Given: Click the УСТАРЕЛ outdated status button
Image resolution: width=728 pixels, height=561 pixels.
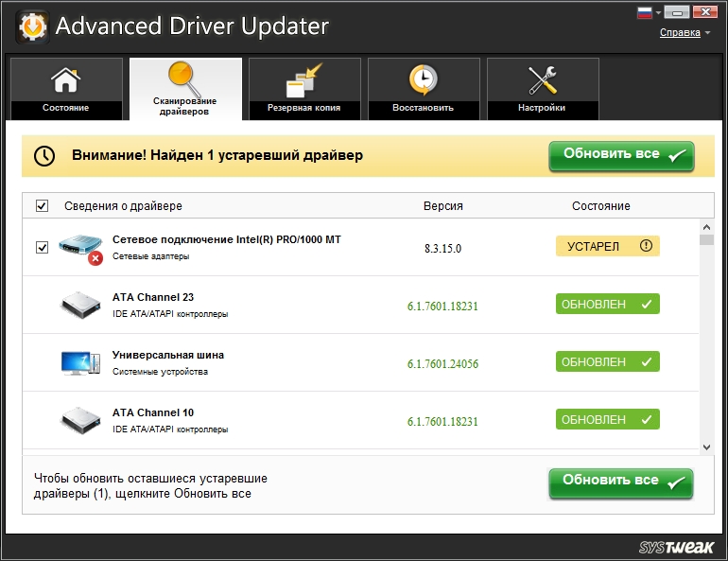Looking at the screenshot, I should point(607,246).
